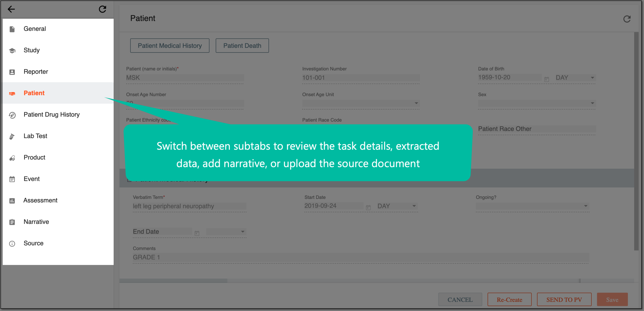The width and height of the screenshot is (644, 311).
Task: Go back using the left arrow icon
Action: click(11, 9)
